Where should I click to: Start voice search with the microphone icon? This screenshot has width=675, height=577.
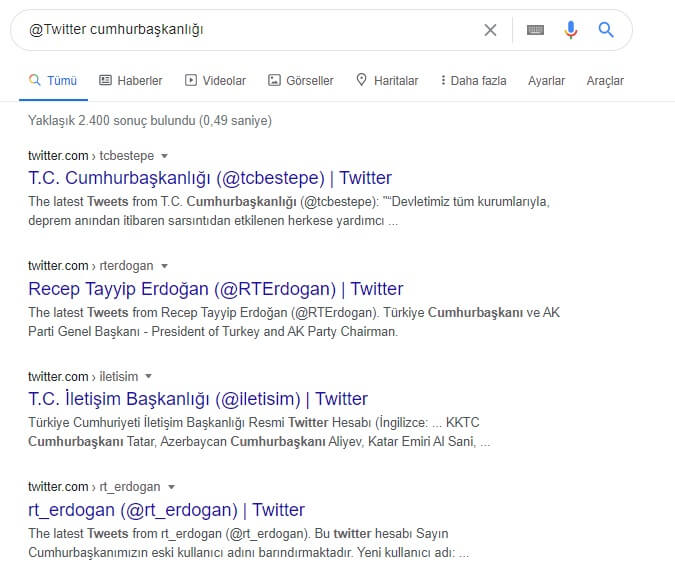pyautogui.click(x=571, y=30)
